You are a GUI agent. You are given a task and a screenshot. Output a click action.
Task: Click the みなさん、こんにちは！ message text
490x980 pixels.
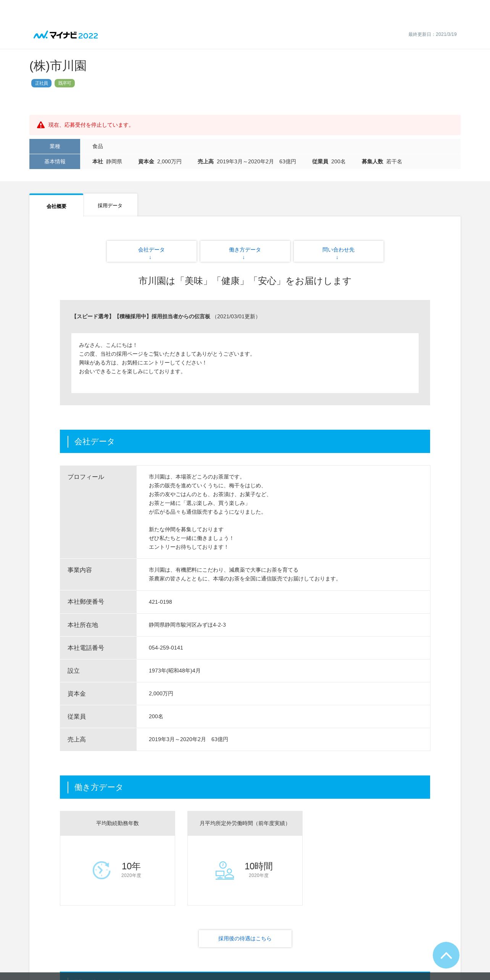click(x=108, y=345)
